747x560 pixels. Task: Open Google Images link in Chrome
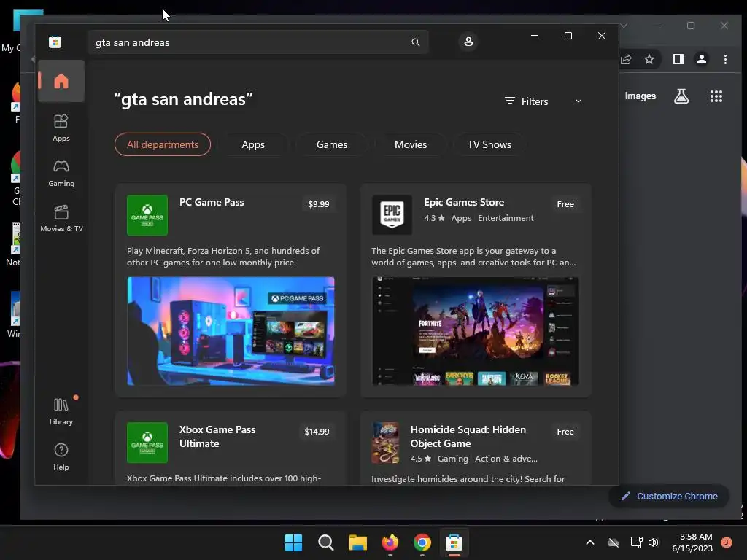point(640,96)
